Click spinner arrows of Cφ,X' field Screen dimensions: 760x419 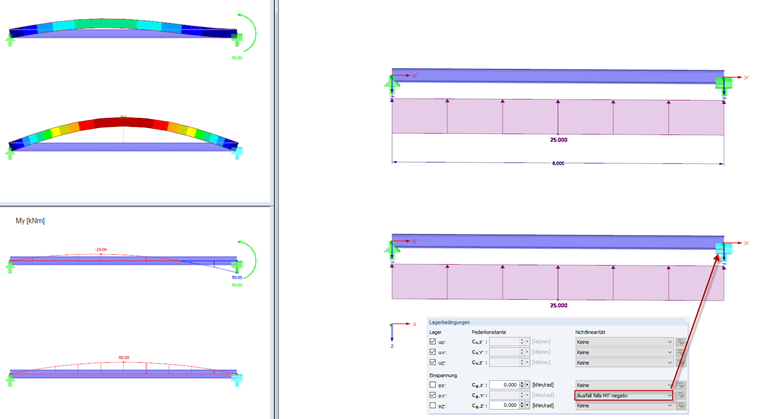(522, 385)
